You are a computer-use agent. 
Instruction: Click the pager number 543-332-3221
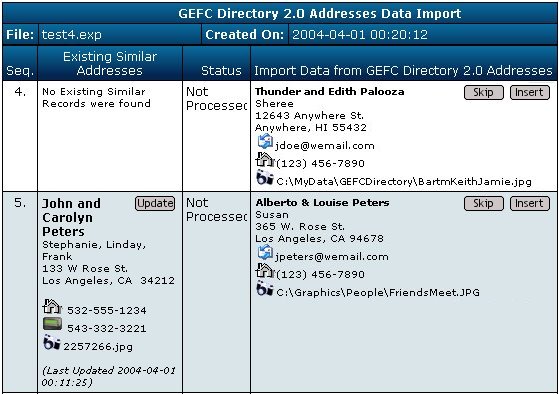[107, 328]
